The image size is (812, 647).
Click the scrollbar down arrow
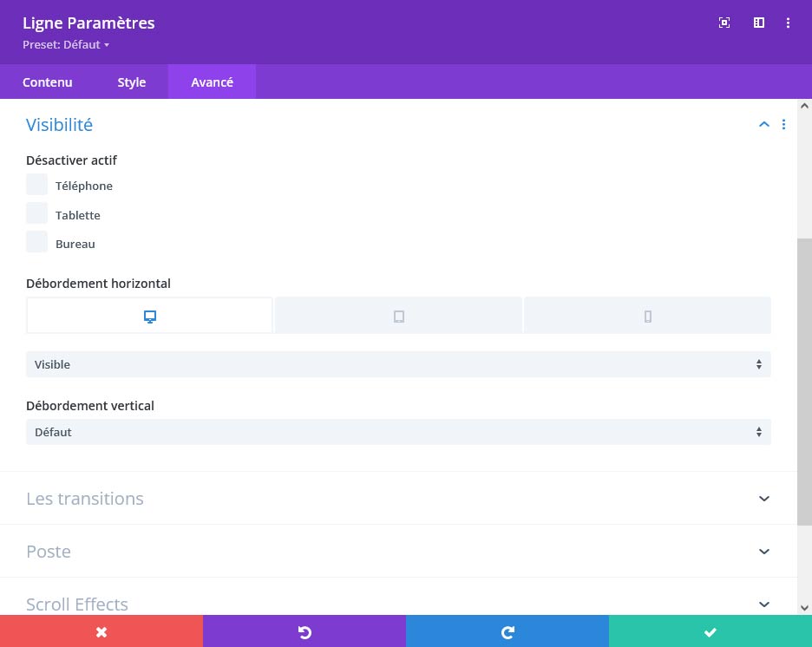[804, 608]
